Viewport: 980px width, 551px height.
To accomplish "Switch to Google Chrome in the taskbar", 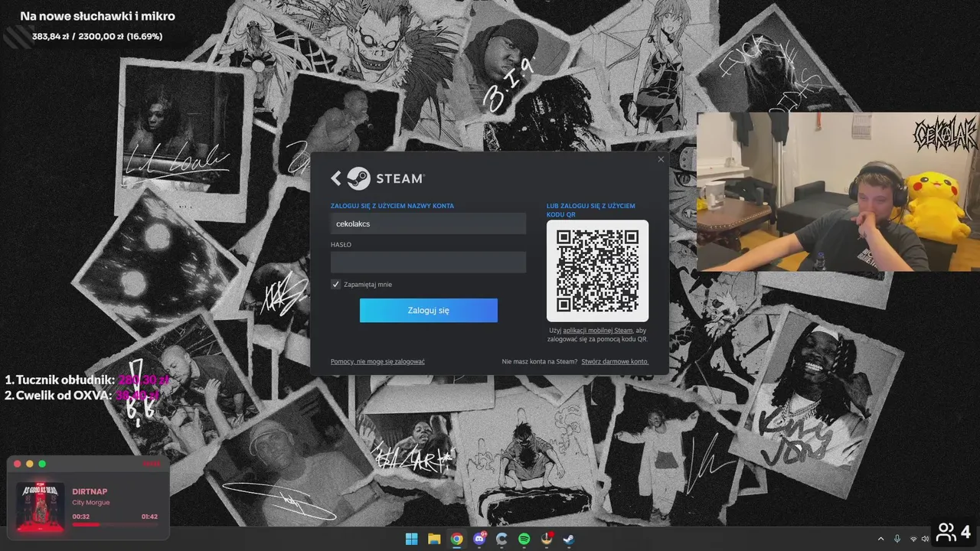I will point(456,539).
